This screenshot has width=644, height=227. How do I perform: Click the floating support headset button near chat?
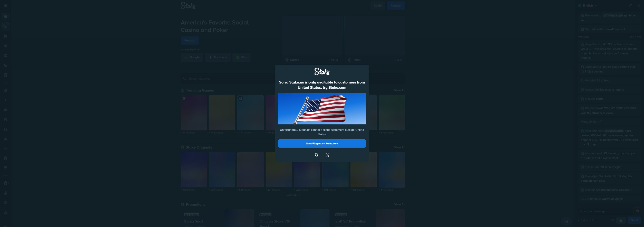click(566, 221)
